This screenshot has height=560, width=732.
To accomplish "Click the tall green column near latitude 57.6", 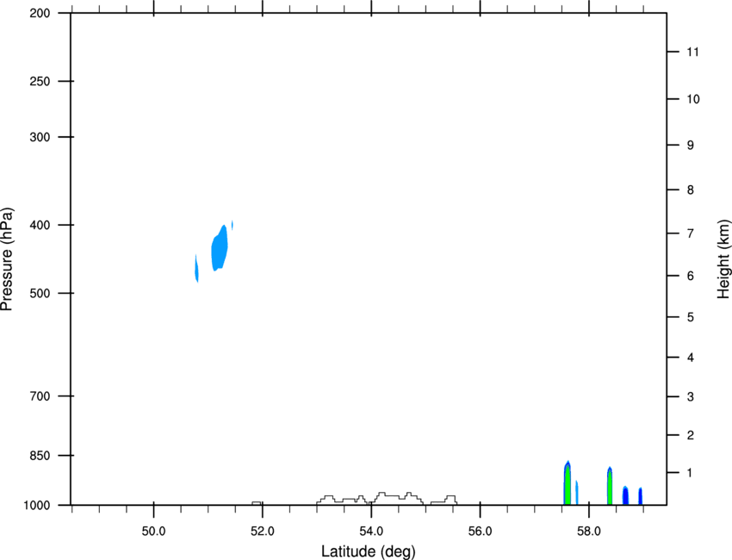I will [x=568, y=484].
